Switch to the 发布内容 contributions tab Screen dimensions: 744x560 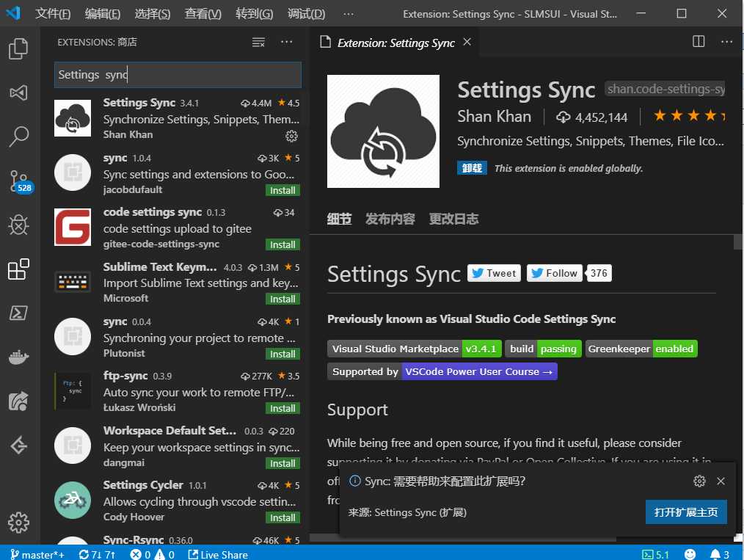pyautogui.click(x=390, y=219)
